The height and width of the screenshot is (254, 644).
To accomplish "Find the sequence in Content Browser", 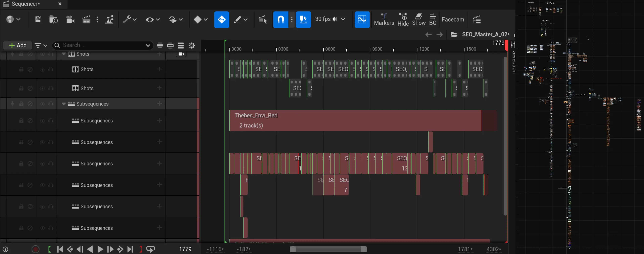I will (x=54, y=19).
